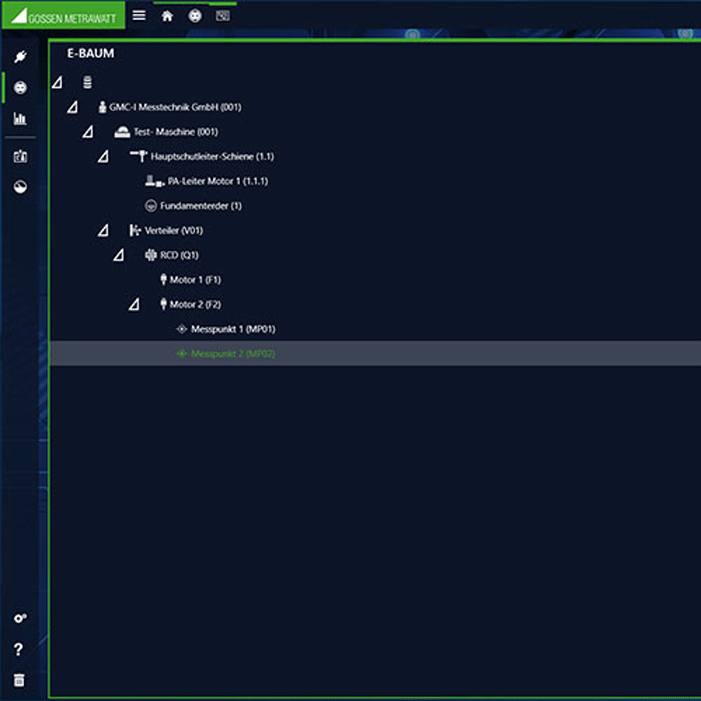Collapse the Hauptschutleiter-Schiene (1.1) branch
Screen dimensions: 701x701
tap(103, 157)
